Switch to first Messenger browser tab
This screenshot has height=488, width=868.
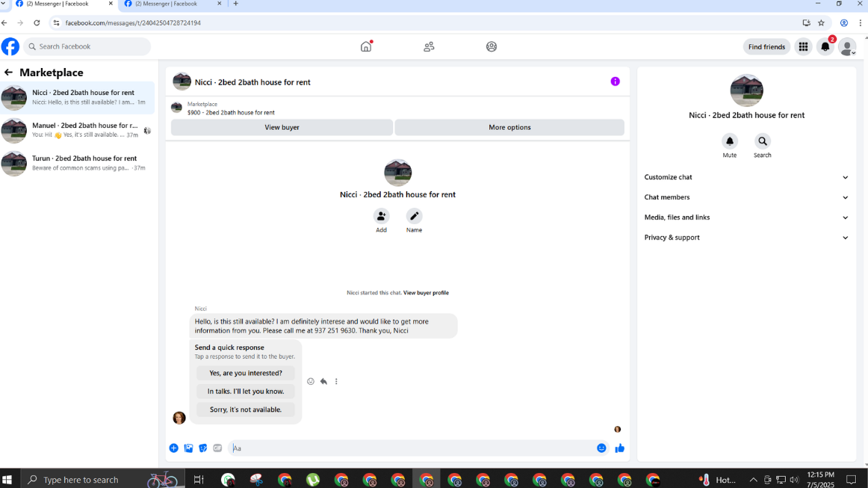coord(63,4)
